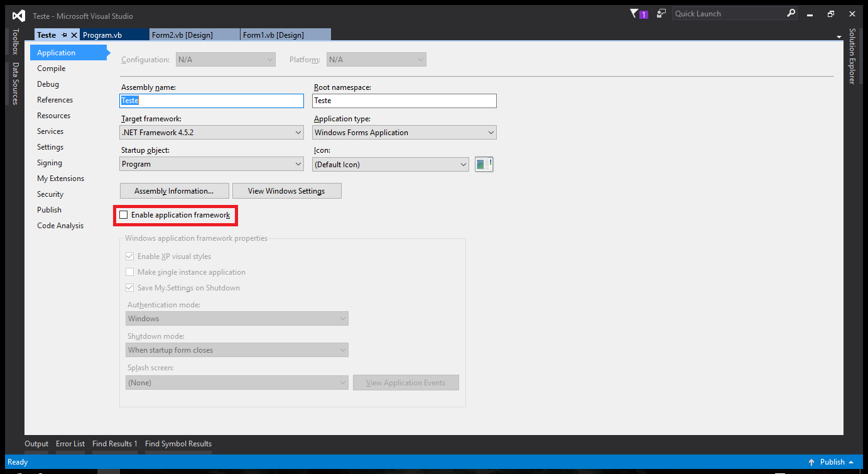Open the My Extensions page

tap(61, 179)
